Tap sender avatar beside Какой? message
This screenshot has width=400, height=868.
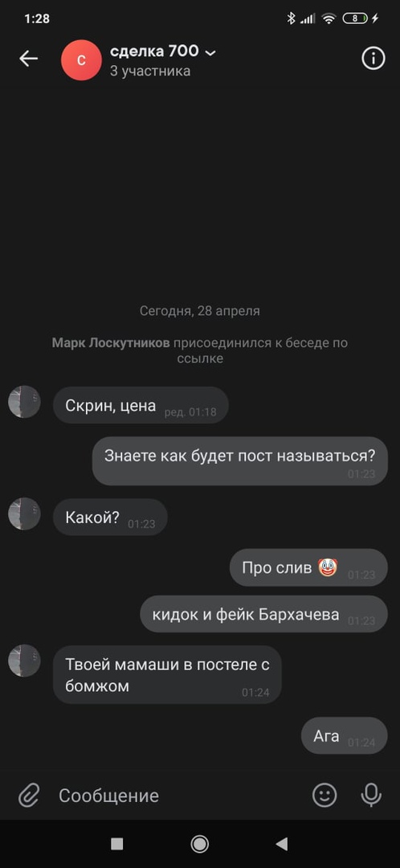click(x=24, y=513)
